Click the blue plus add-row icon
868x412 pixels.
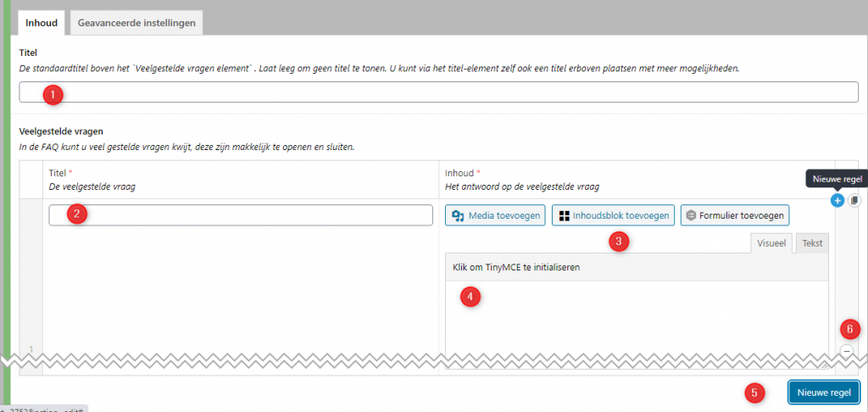click(x=837, y=201)
